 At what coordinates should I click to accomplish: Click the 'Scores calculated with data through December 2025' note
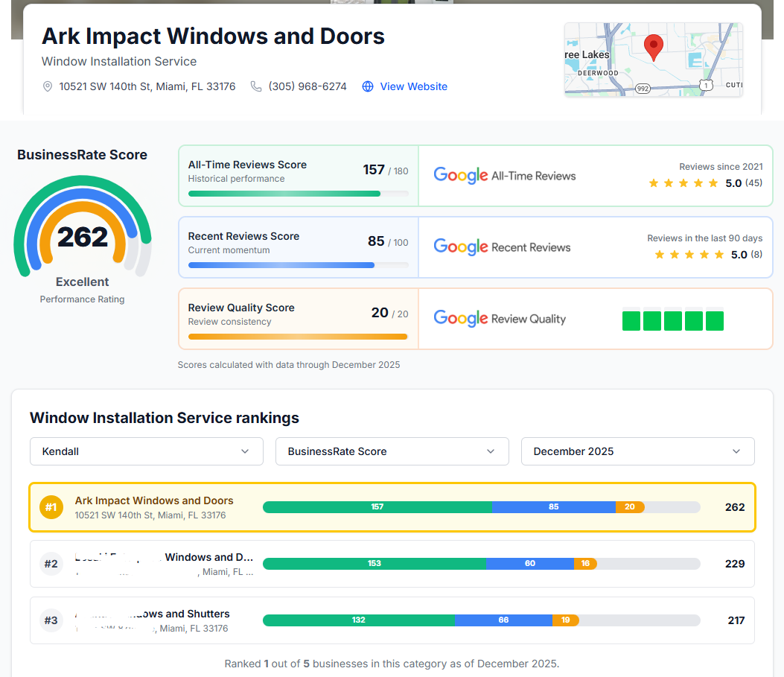288,364
